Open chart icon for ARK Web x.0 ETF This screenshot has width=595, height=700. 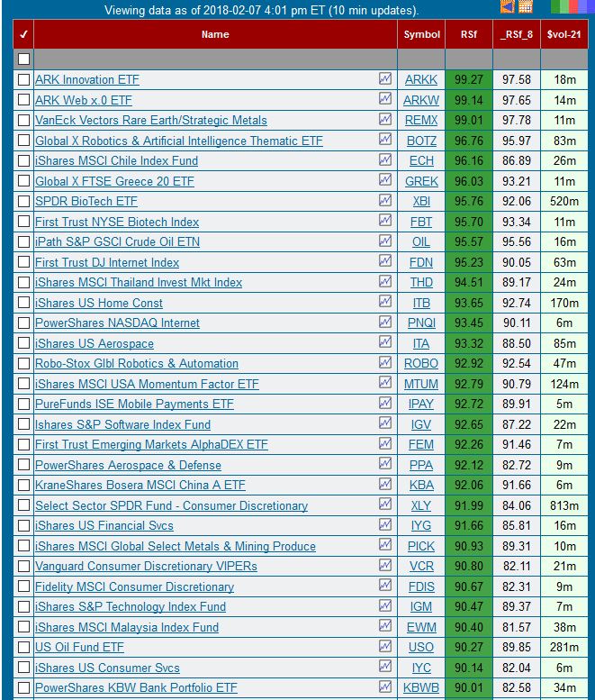pos(385,99)
